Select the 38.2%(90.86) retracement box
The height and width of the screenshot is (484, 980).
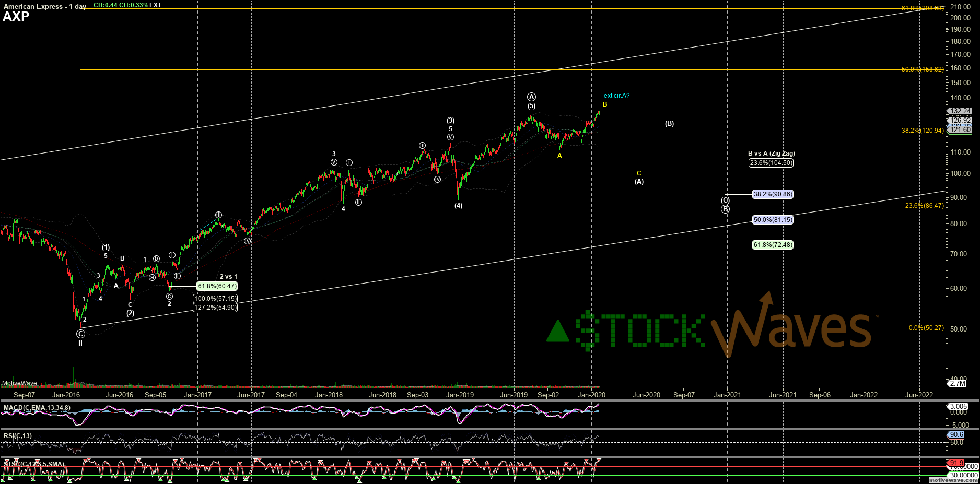773,194
